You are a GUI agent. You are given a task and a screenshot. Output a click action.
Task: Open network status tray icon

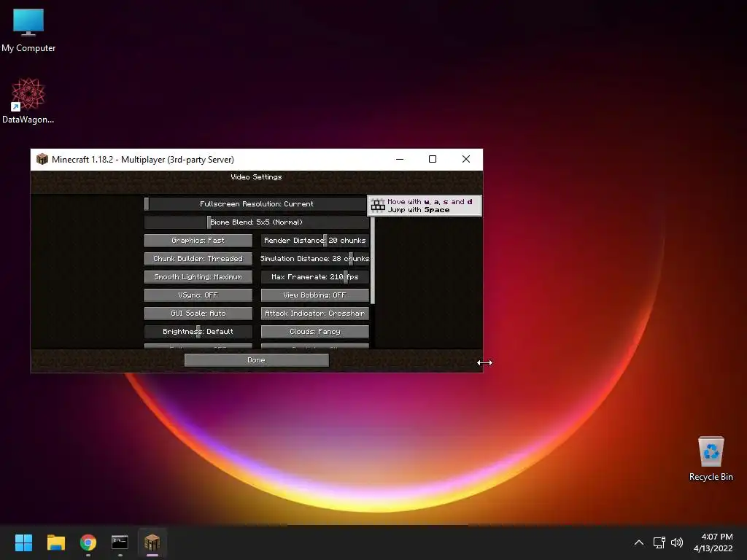659,542
